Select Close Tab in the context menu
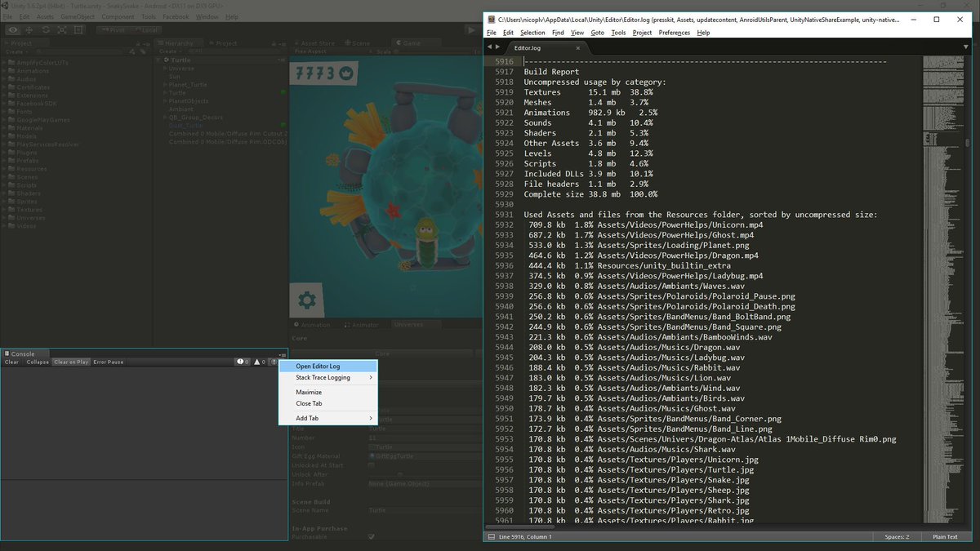Screen dimensions: 980x551 [328, 403]
